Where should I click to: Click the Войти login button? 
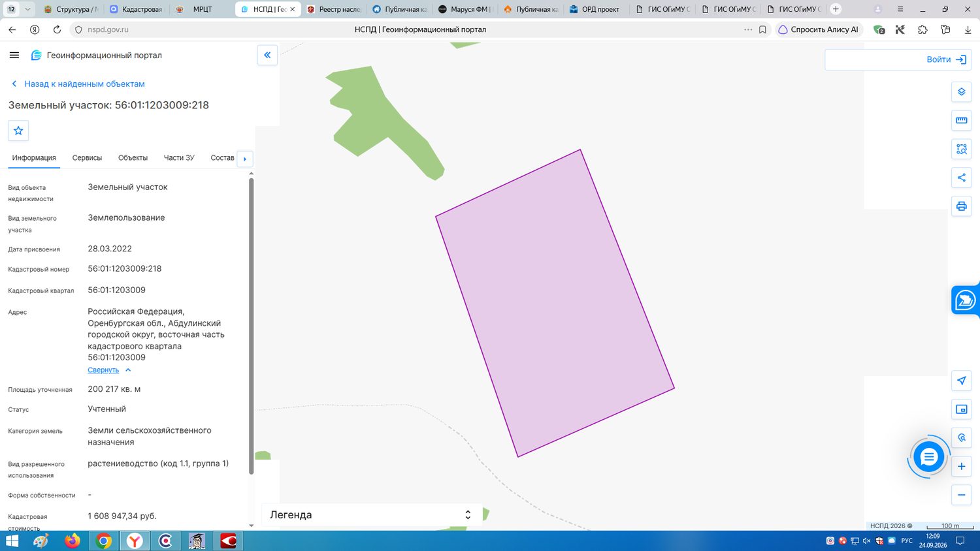(946, 59)
